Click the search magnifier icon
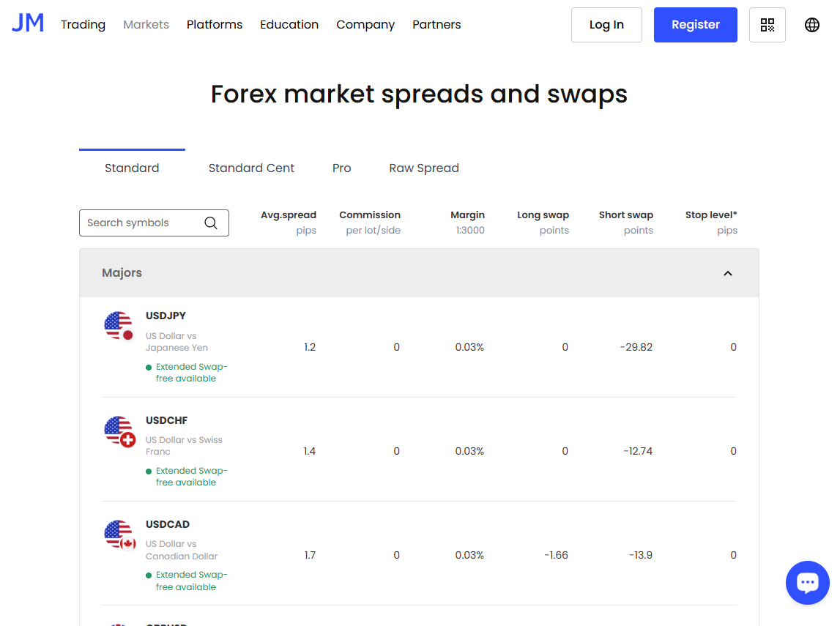The width and height of the screenshot is (840, 626). [x=211, y=223]
